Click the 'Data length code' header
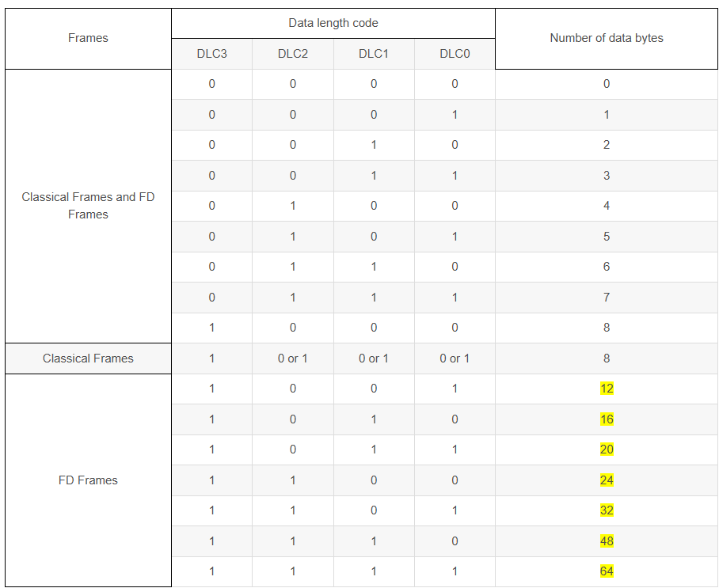 point(333,23)
